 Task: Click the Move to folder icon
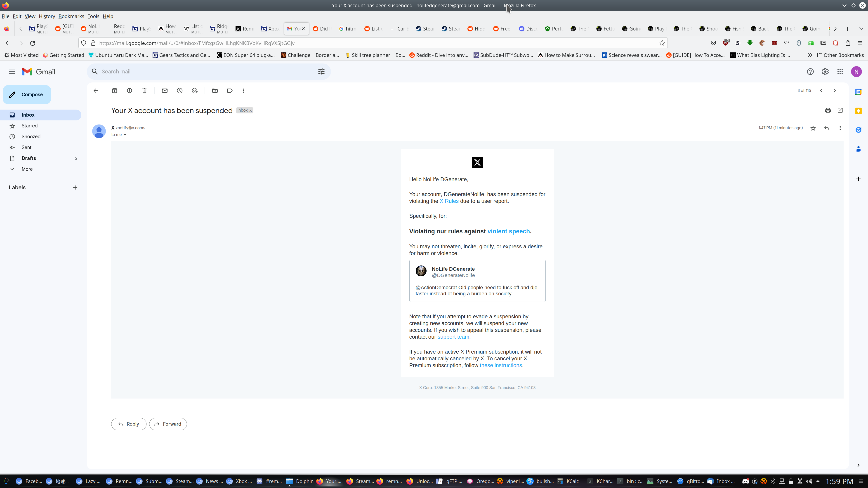pos(215,91)
